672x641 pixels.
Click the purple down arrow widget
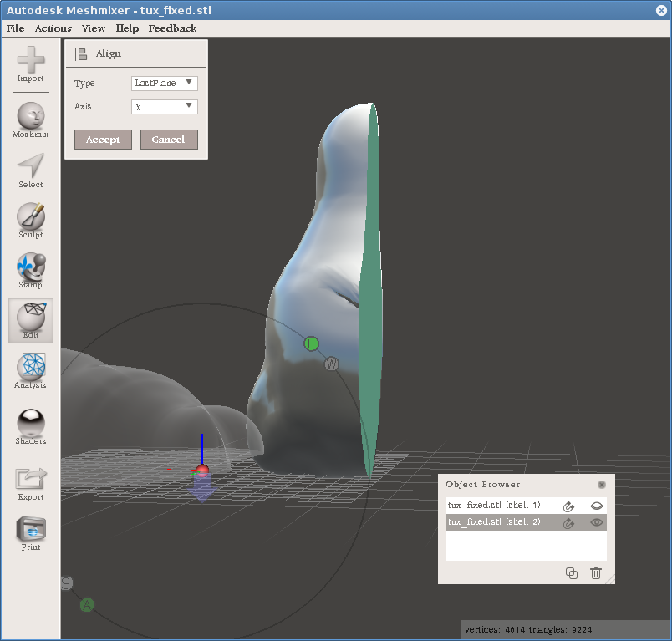pyautogui.click(x=201, y=488)
